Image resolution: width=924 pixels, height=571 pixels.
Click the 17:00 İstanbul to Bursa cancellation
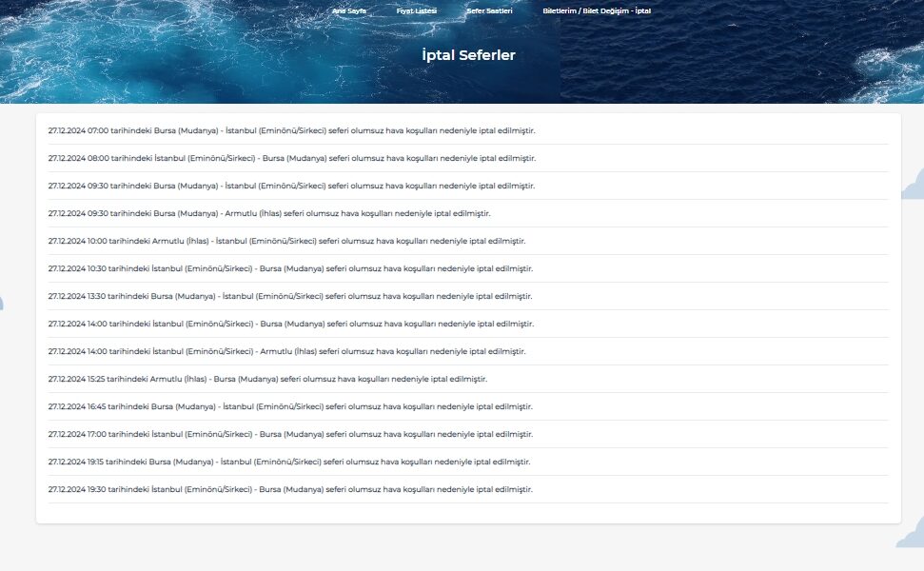point(291,434)
